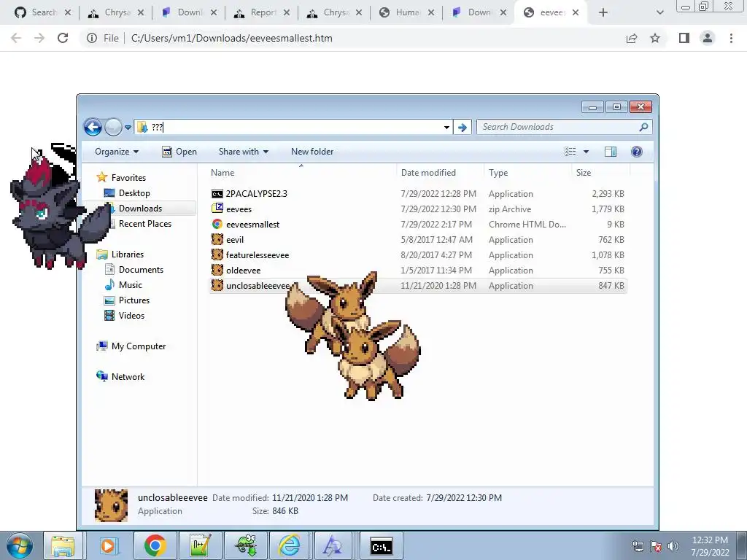Sort by the Name column header

point(222,172)
